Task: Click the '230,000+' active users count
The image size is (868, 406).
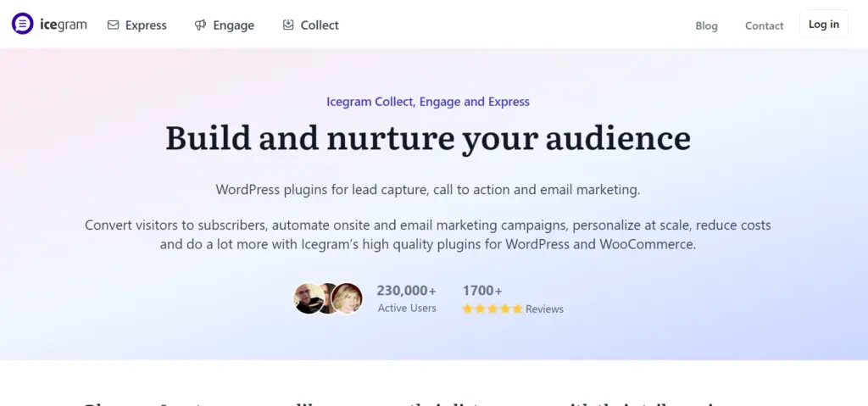Action: pos(406,291)
